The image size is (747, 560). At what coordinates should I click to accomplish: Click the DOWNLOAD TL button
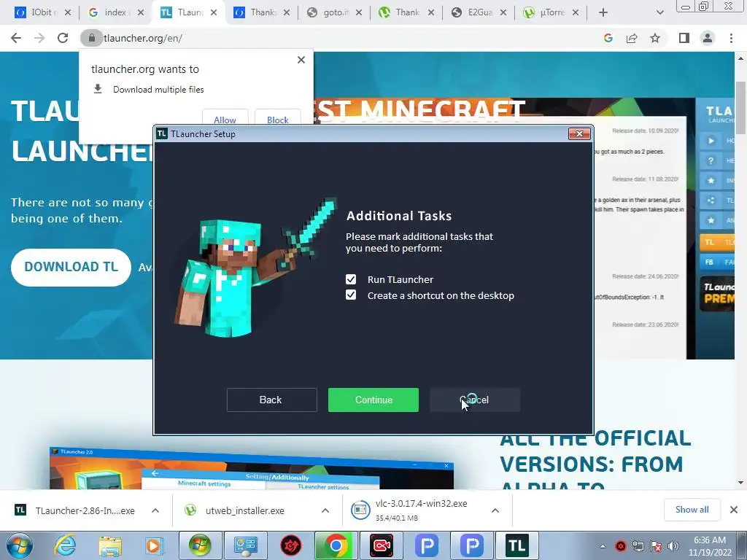(x=71, y=267)
